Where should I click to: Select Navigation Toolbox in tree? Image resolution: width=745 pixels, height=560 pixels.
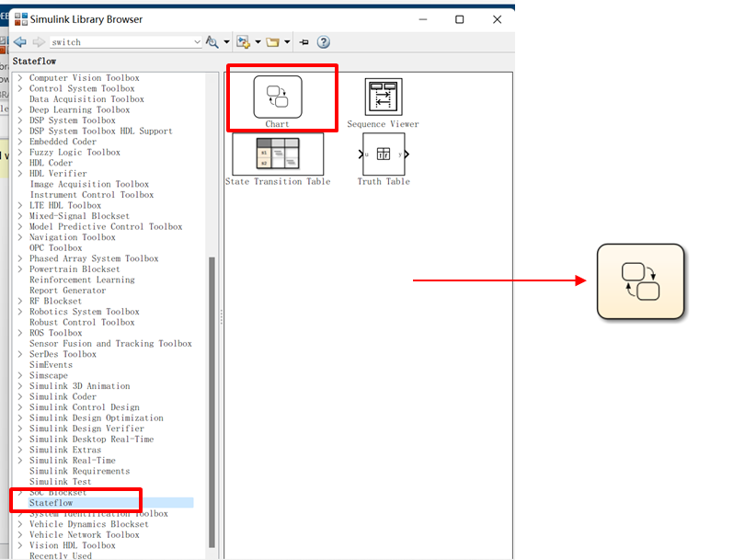pos(73,237)
